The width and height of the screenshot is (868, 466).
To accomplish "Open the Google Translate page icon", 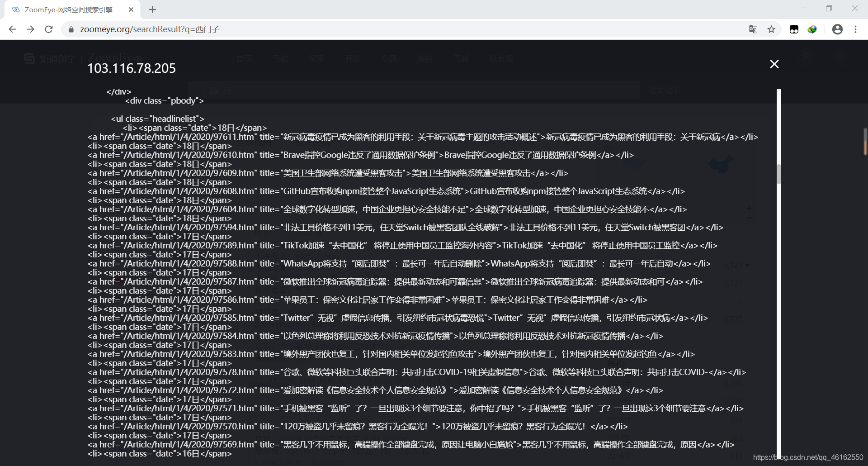I will click(753, 29).
